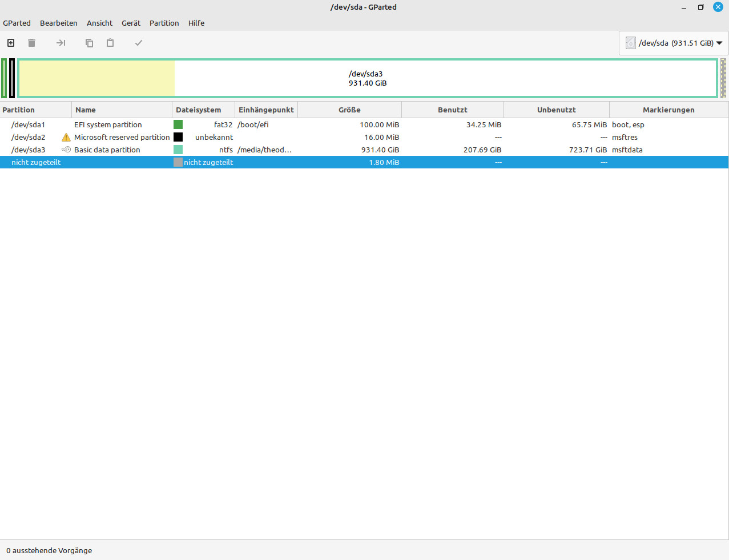Open the Hilfe menu
Viewport: 729px width, 560px height.
point(196,23)
